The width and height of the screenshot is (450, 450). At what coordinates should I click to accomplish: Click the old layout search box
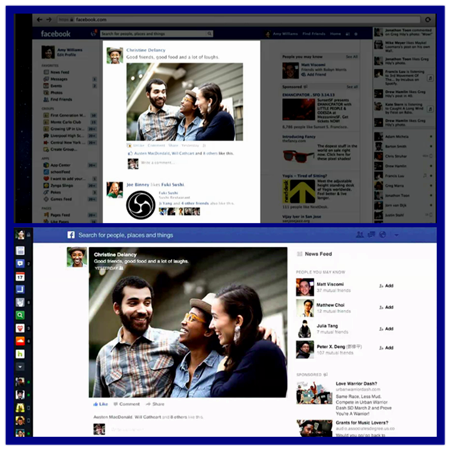pos(157,34)
